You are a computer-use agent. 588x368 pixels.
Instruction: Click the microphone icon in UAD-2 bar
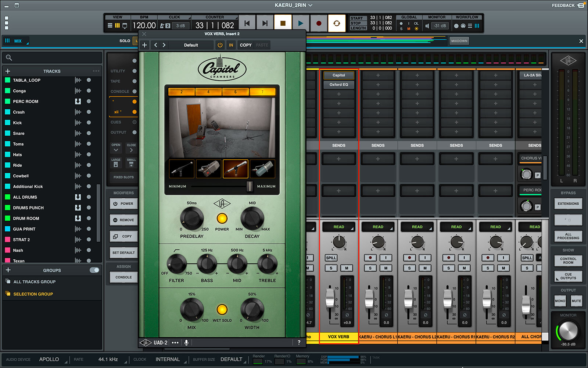[186, 343]
